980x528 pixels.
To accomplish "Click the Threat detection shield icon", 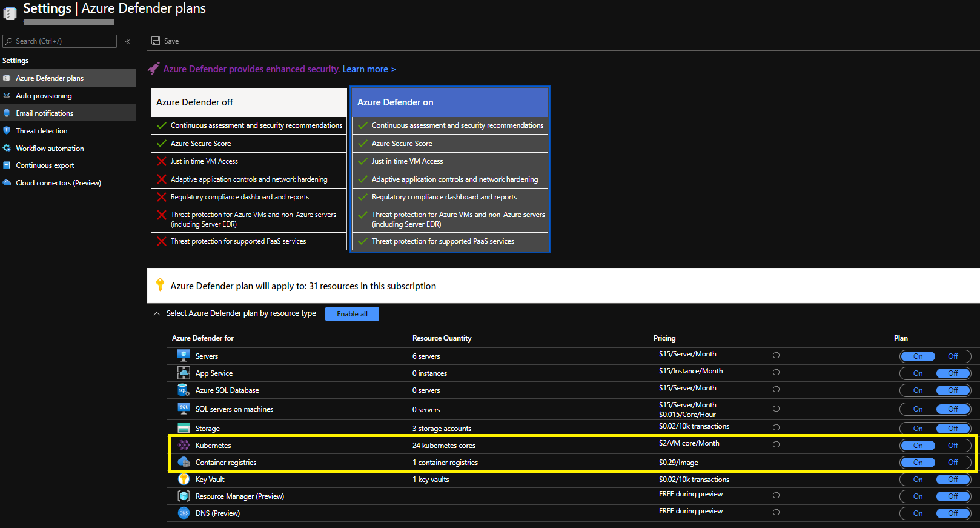I will pos(7,130).
